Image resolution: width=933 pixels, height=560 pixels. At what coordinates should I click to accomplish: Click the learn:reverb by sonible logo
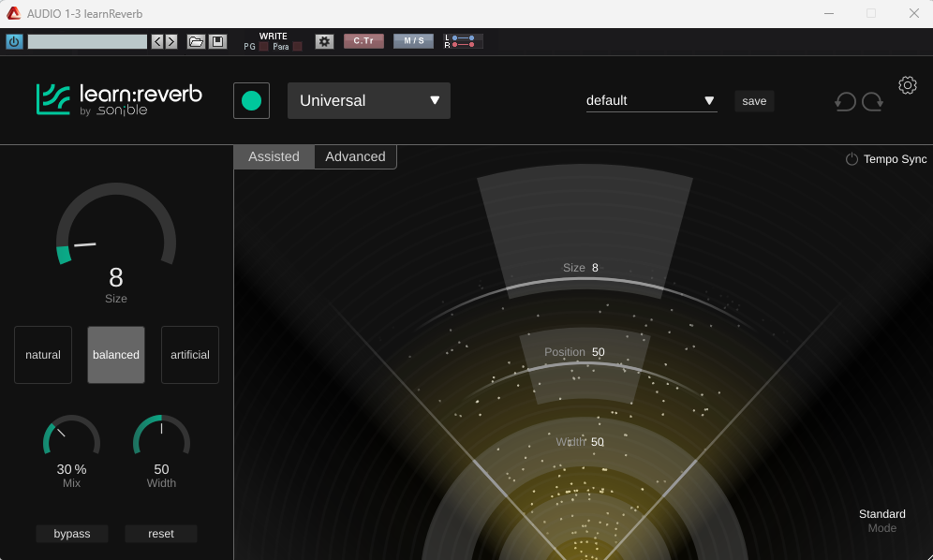pyautogui.click(x=119, y=99)
